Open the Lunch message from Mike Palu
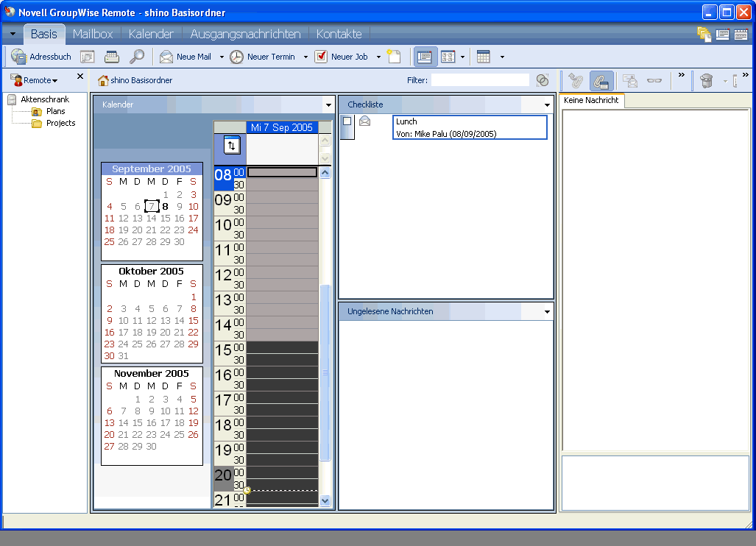The height and width of the screenshot is (546, 756). (x=471, y=127)
